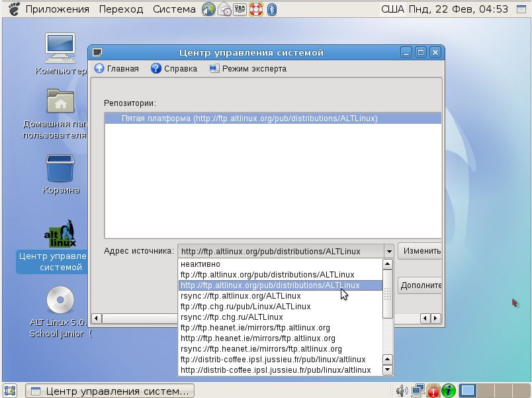Click the Bluetooth icon in top panel
Screen dimensions: 532x398
[x=271, y=9]
